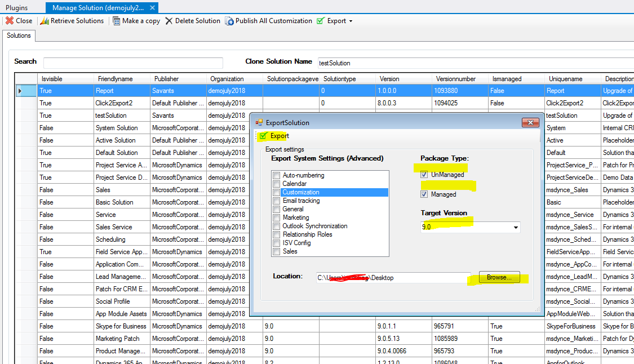Click the Publish All Customization icon

229,21
